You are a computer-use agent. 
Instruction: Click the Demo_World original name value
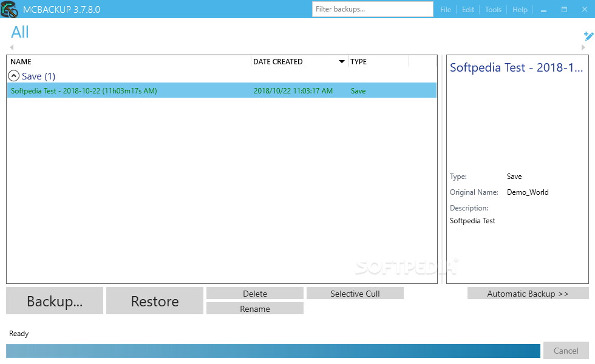point(528,192)
